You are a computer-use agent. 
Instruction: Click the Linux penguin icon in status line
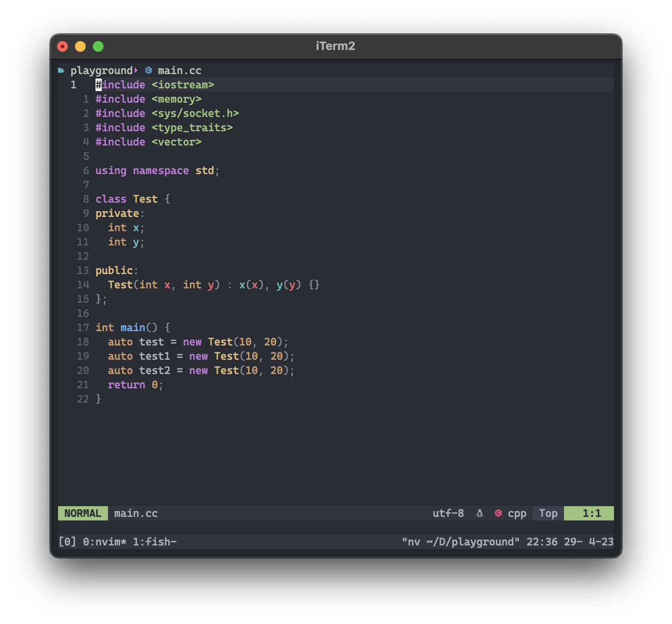tap(480, 513)
